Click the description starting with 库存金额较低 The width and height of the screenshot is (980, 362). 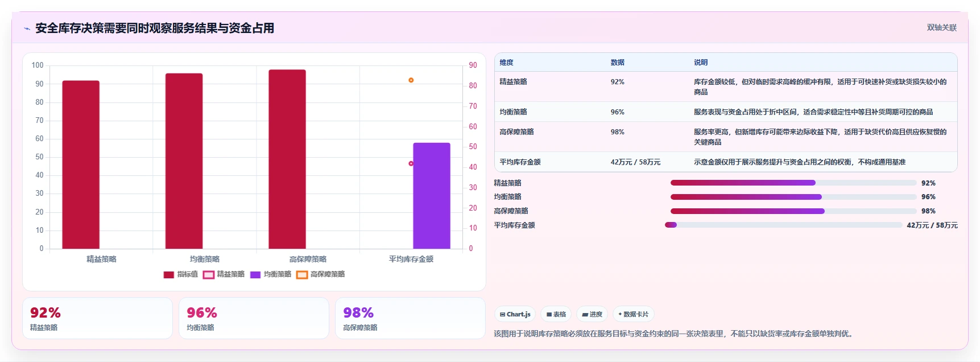820,87
